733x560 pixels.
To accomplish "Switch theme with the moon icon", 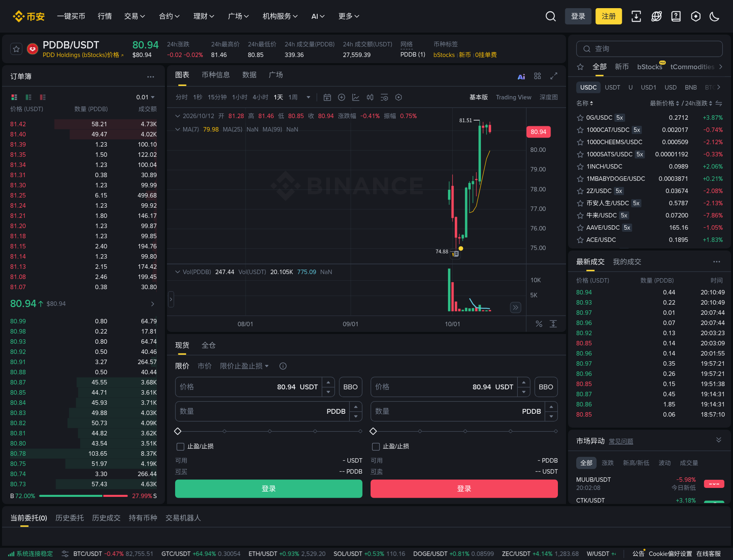I will (x=714, y=16).
